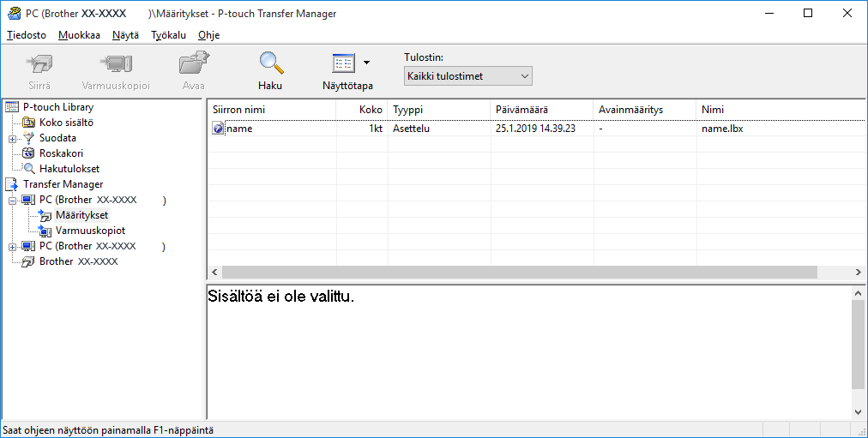Viewport: 868px width, 438px height.
Task: Click the Siirrä transfer toolbar icon
Action: (x=39, y=64)
